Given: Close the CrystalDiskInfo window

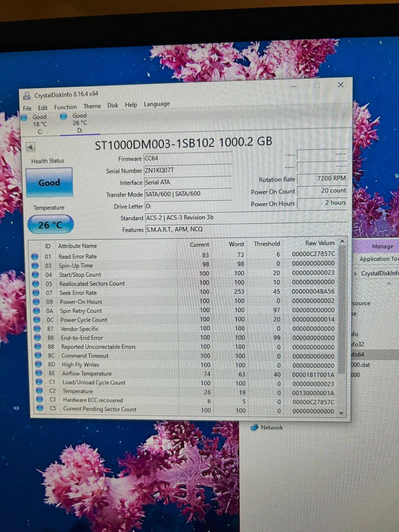Looking at the screenshot, I should pos(341,85).
